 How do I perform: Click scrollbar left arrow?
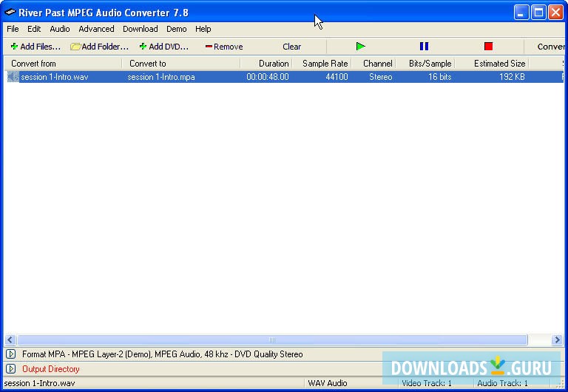[10, 339]
